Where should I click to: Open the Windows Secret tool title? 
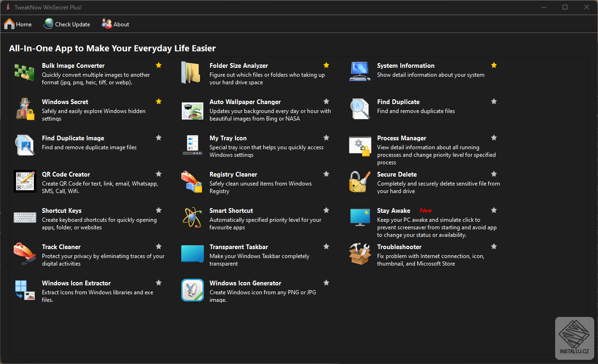tap(65, 102)
